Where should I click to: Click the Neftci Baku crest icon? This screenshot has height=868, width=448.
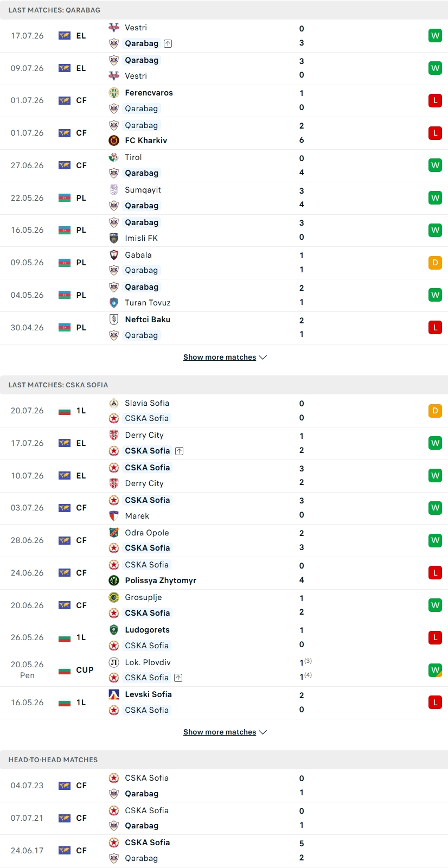[114, 320]
